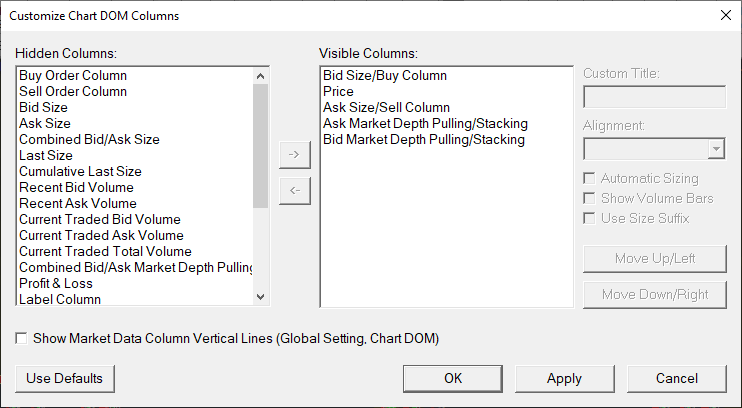The image size is (742, 408).
Task: Click the Move Up/Left button
Action: pos(655,259)
